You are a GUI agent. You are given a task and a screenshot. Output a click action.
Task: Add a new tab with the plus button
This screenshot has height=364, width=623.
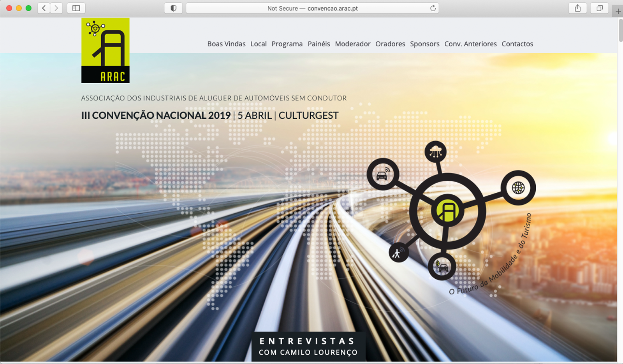pyautogui.click(x=618, y=11)
